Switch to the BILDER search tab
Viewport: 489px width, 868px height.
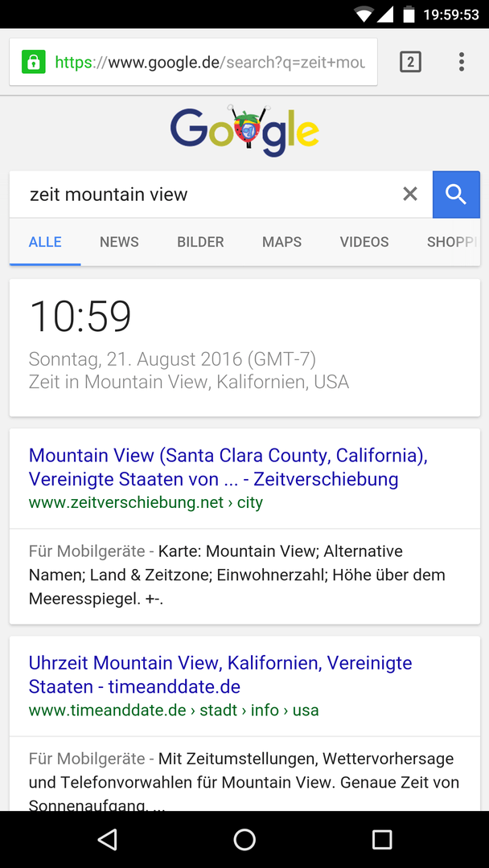[x=200, y=242]
